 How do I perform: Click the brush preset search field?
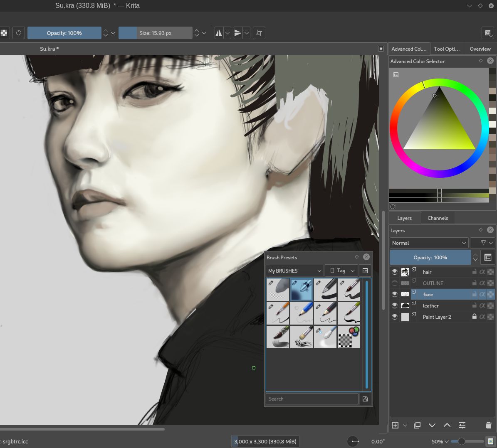click(312, 399)
